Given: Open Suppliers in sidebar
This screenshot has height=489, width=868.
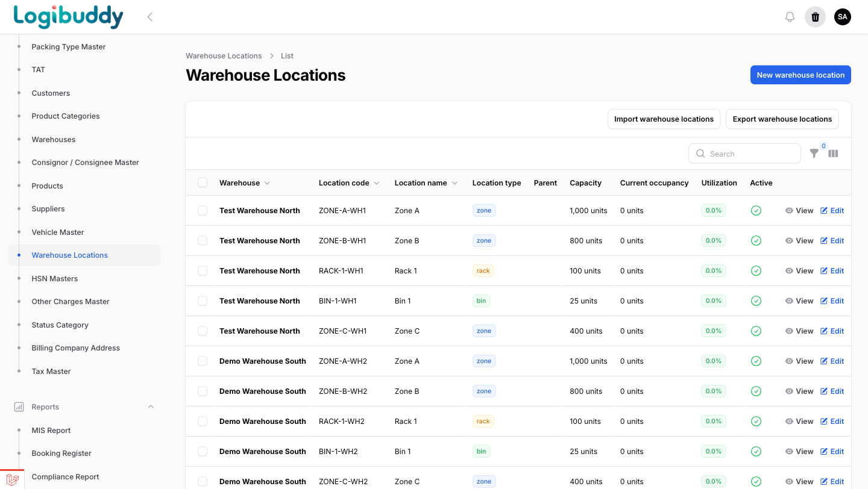Looking at the screenshot, I should click(x=48, y=209).
